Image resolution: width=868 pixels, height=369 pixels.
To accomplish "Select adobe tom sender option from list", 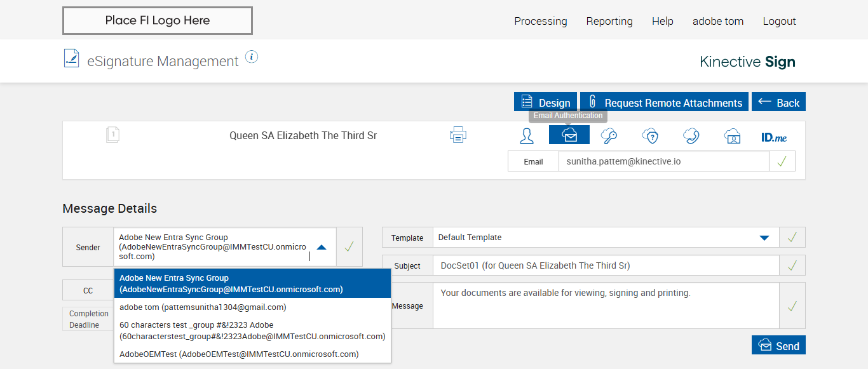I will point(203,307).
